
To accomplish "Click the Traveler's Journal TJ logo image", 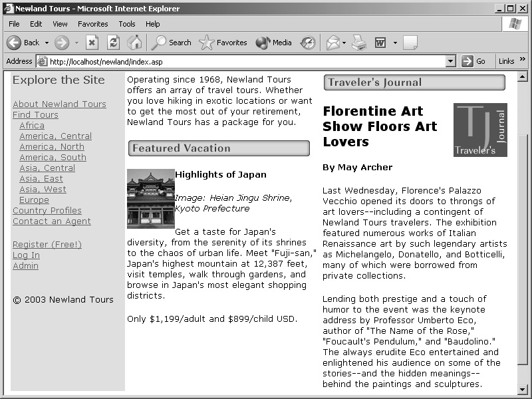I will (480, 130).
